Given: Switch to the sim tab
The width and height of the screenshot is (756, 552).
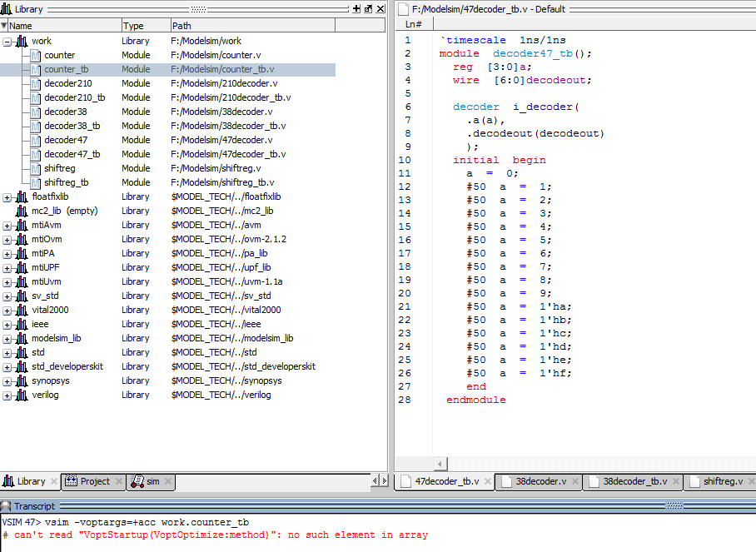Looking at the screenshot, I should coord(152,481).
